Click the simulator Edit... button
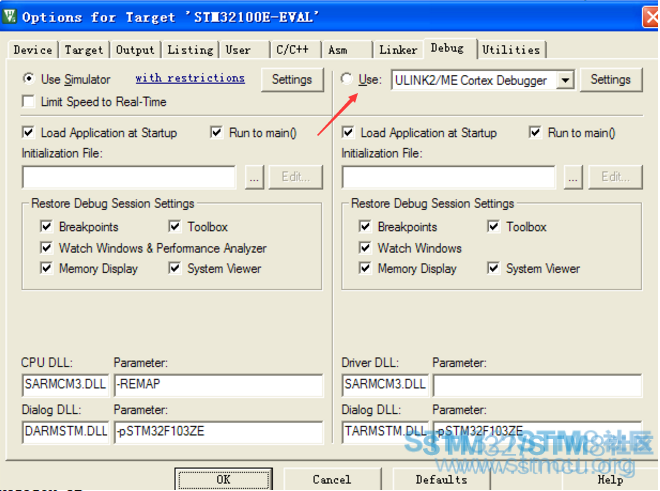The image size is (660, 491). point(295,177)
